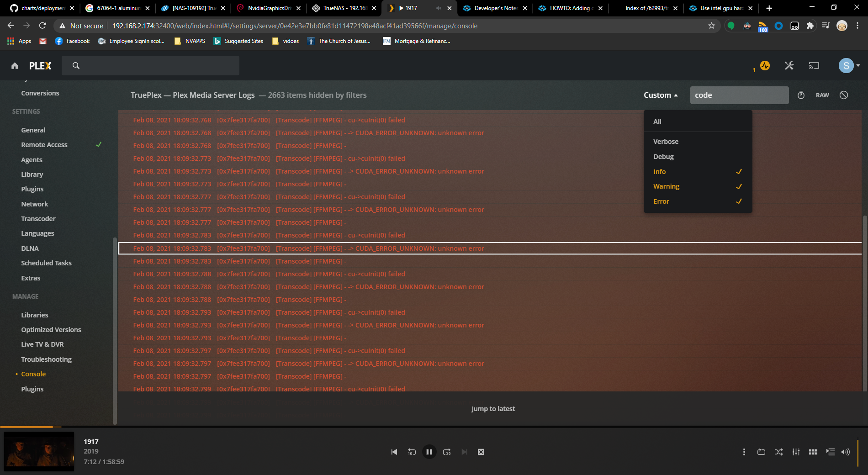Open Library settings
The width and height of the screenshot is (868, 475).
pos(32,174)
